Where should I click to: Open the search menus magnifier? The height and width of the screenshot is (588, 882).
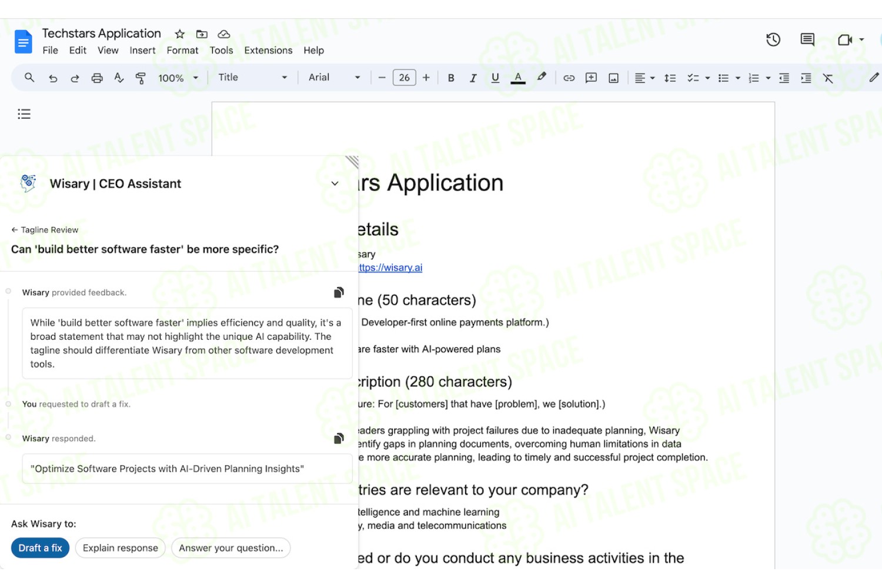click(x=29, y=78)
